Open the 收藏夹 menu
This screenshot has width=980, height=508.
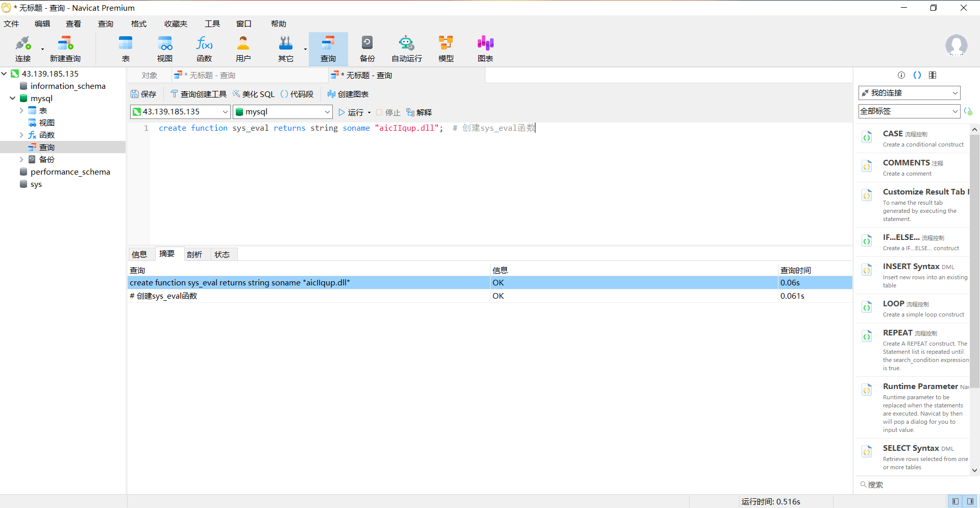176,24
